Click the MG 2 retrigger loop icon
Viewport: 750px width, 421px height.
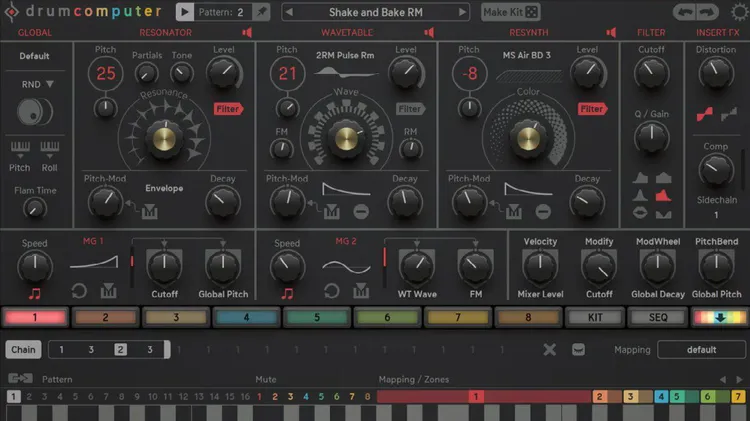[x=331, y=291]
